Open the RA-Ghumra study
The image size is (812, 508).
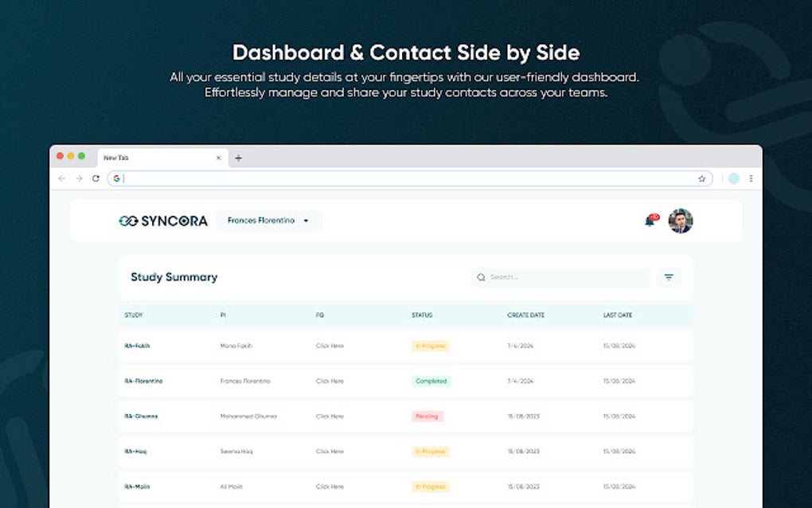pos(141,416)
